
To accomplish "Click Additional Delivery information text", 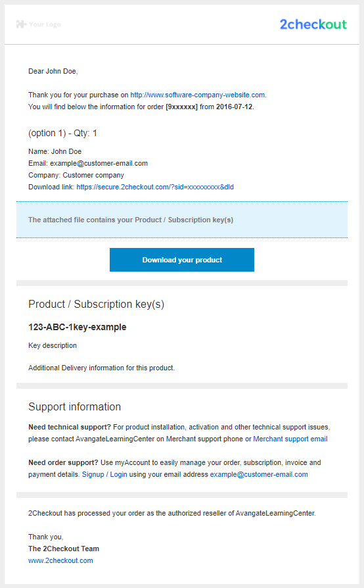I will 101,368.
